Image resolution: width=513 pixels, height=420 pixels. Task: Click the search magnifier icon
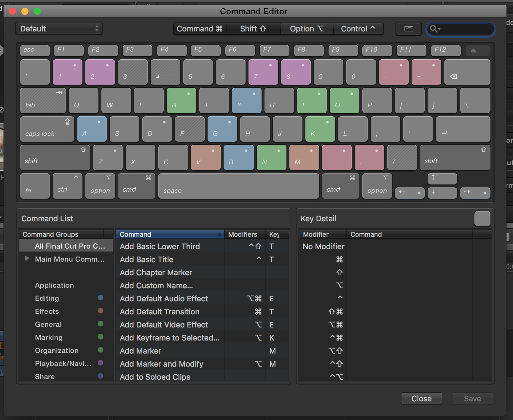(433, 29)
